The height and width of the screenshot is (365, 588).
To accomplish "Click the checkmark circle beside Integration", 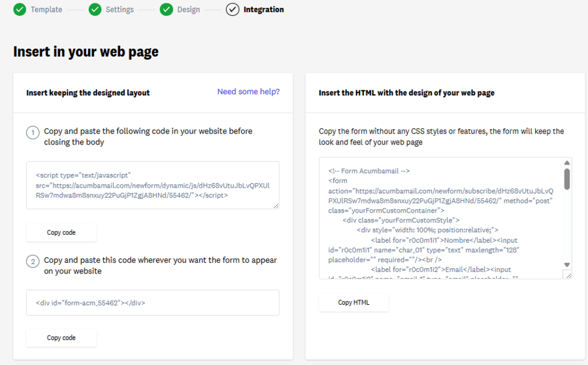I will 233,9.
